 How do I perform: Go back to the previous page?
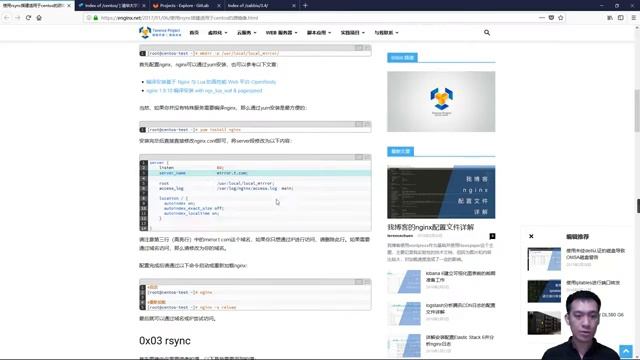coord(7,18)
